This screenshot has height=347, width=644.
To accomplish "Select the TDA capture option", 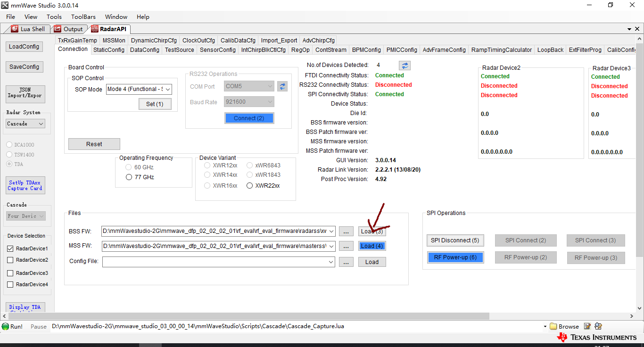I will click(x=9, y=164).
